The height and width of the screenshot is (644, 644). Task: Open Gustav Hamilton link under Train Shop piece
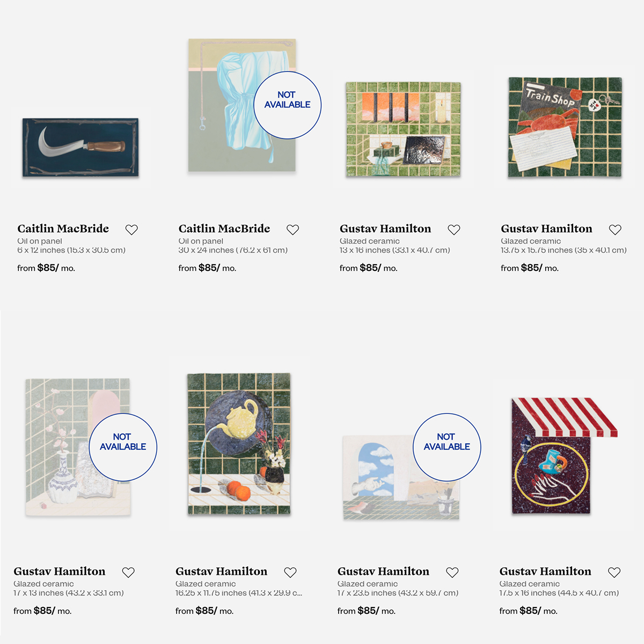(546, 229)
